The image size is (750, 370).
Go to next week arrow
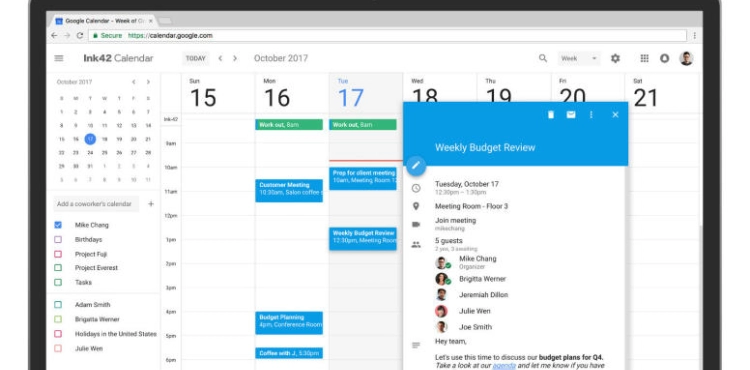click(x=235, y=58)
